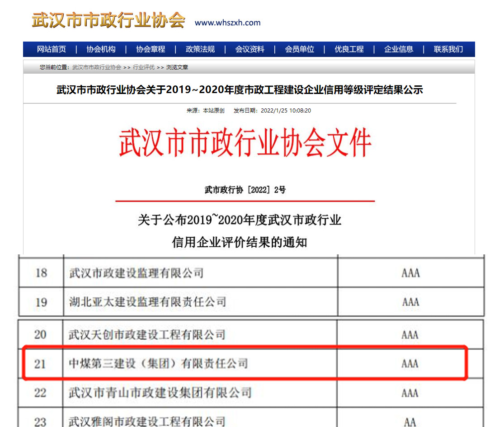The image size is (504, 427).
Task: Open 联系我们 in the navigation bar
Action: pos(448,49)
